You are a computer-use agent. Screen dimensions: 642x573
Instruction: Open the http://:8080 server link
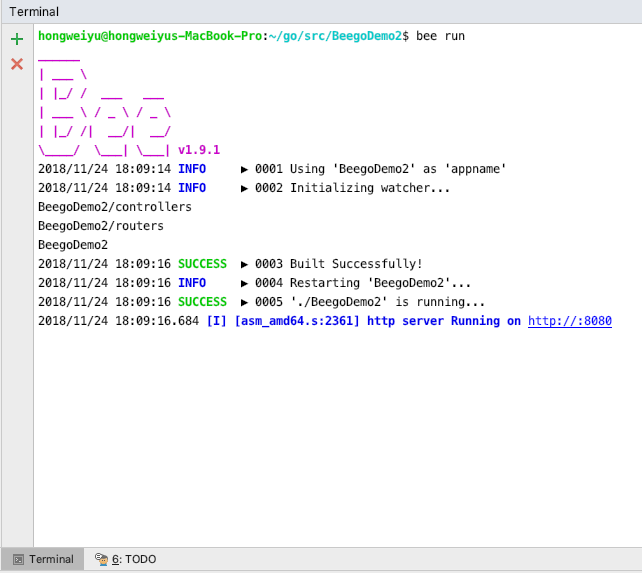(569, 321)
